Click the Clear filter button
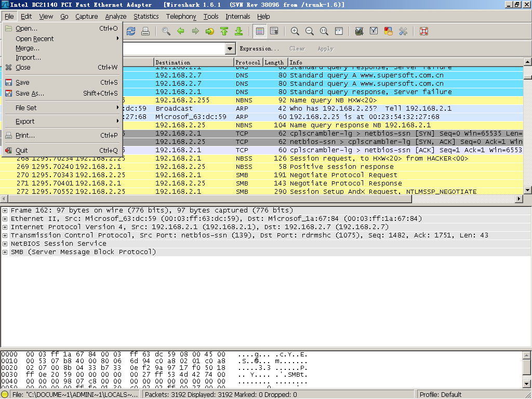 (297, 48)
